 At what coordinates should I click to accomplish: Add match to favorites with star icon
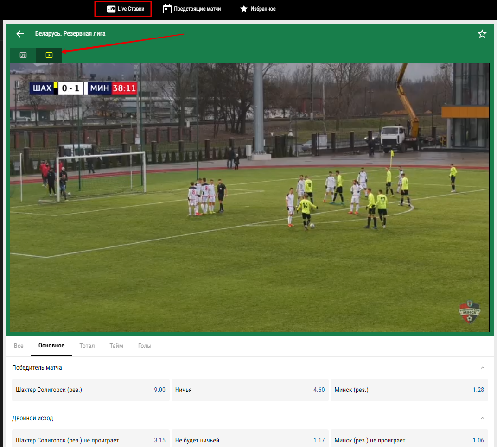[482, 34]
